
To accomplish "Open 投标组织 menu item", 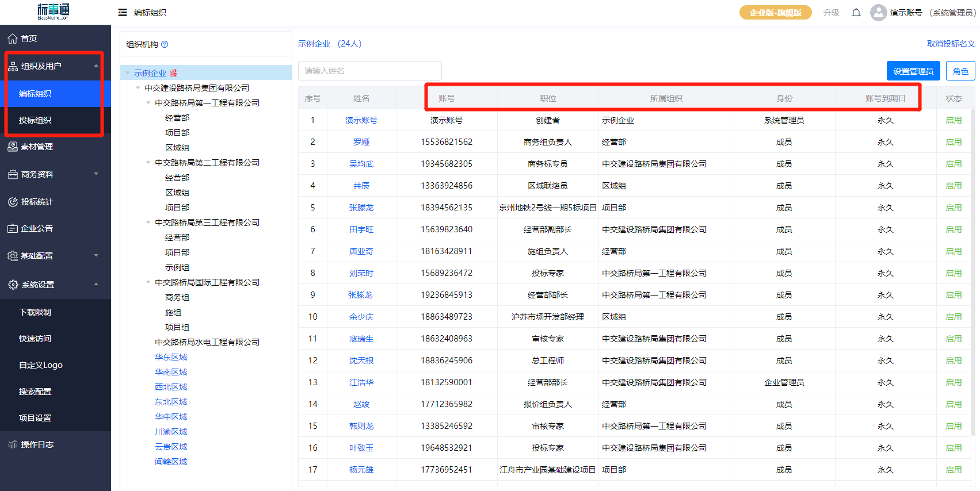I will pos(55,120).
